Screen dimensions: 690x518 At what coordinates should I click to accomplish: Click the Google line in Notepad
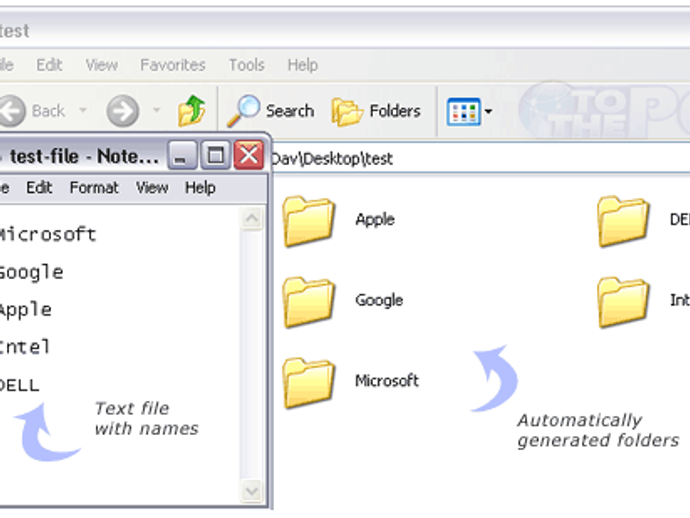31,273
